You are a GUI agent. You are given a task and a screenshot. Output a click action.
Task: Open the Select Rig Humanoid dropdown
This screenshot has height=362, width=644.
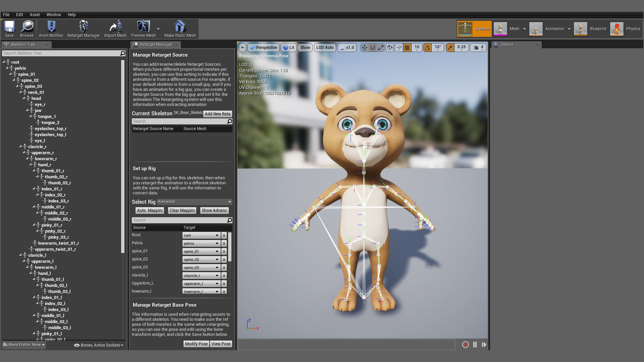pos(195,202)
